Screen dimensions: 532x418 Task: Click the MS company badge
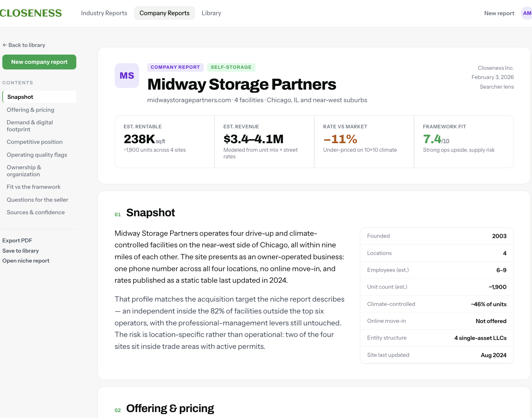pyautogui.click(x=127, y=76)
